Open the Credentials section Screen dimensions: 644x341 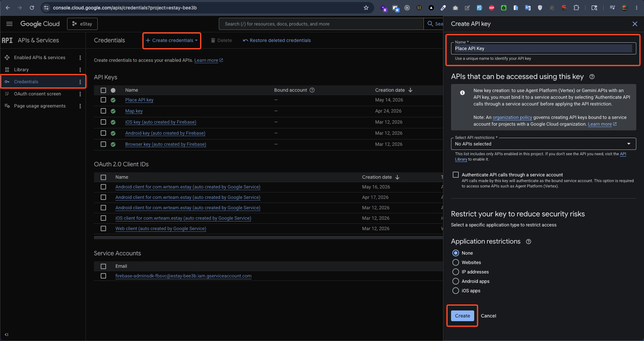[x=26, y=82]
